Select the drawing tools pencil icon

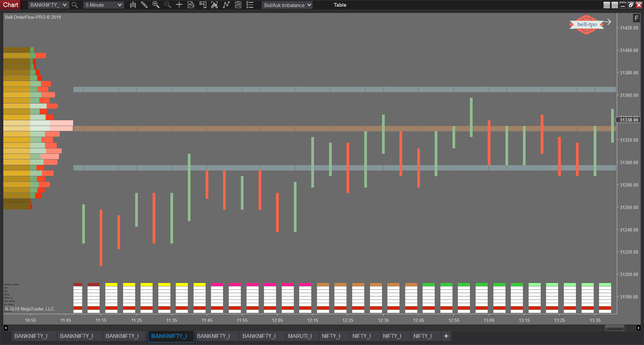144,5
